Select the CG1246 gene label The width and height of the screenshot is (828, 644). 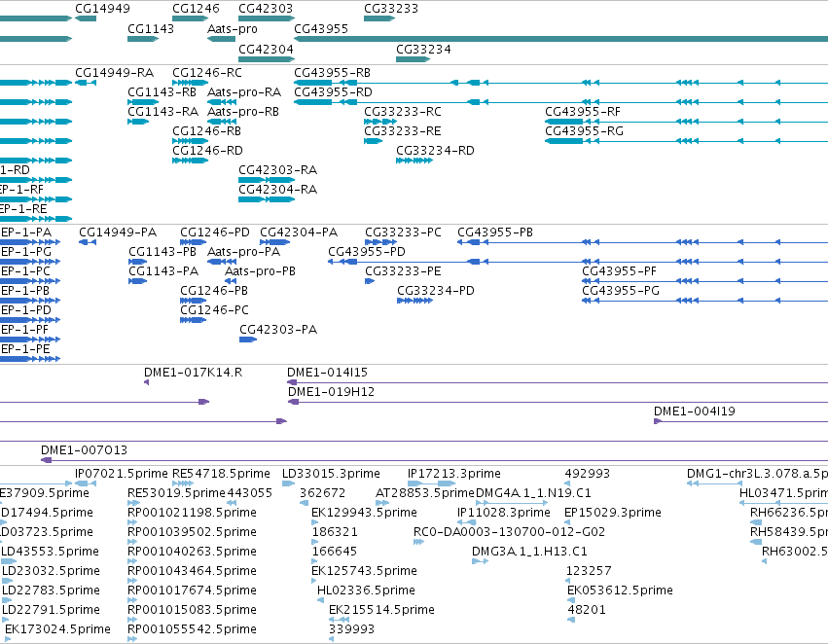196,9
